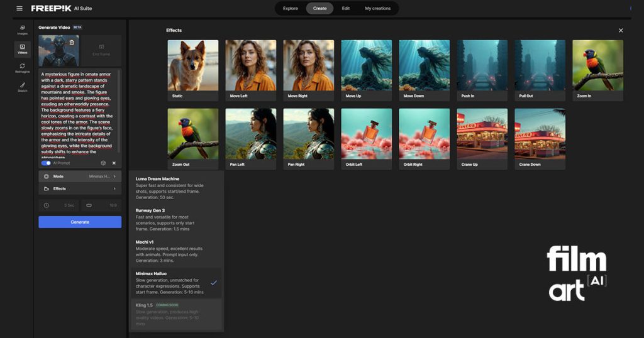Open the 16:9 aspect ratio selector
Screen dimensions: 644x338
click(x=101, y=205)
